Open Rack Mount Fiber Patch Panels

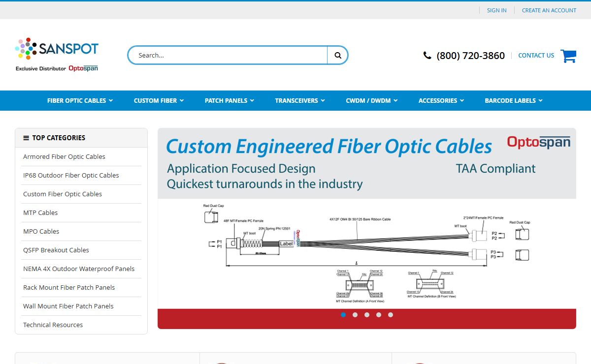tap(69, 287)
